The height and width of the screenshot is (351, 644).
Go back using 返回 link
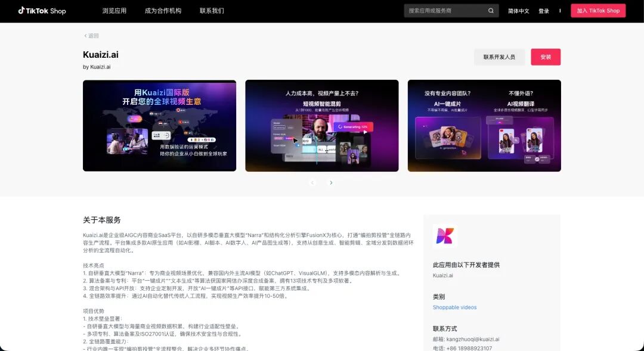(x=92, y=36)
